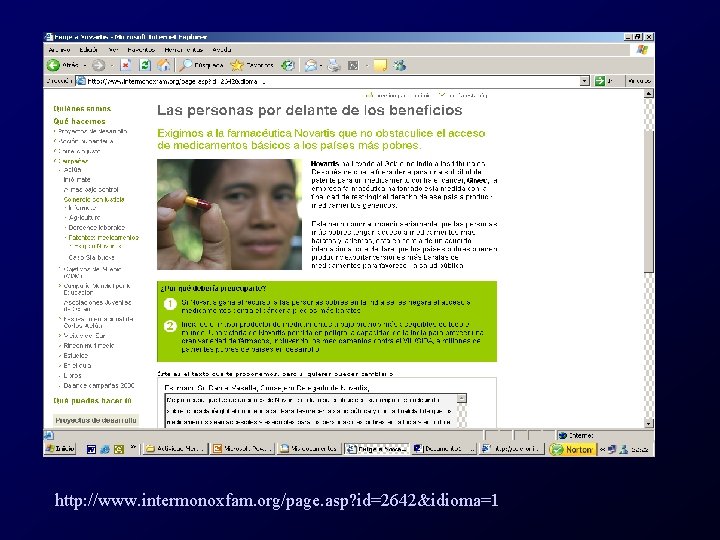Viewport: 720px width, 540px height.
Task: Open the Ayuda menu
Action: pos(222,50)
